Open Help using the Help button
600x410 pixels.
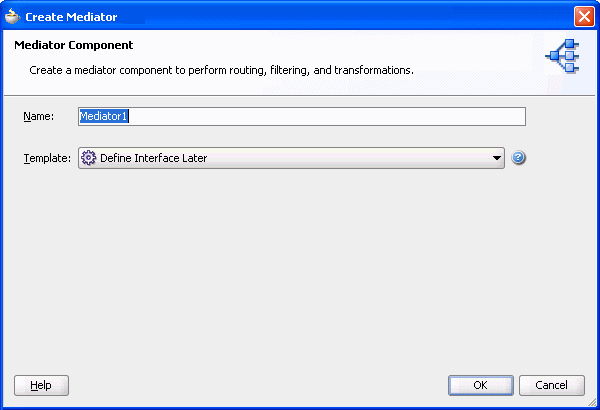pos(41,385)
